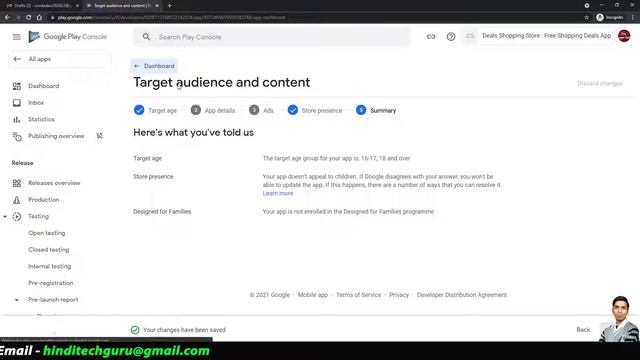This screenshot has height=360, width=640.
Task: Open the help question mark icon
Action: (x=451, y=37)
